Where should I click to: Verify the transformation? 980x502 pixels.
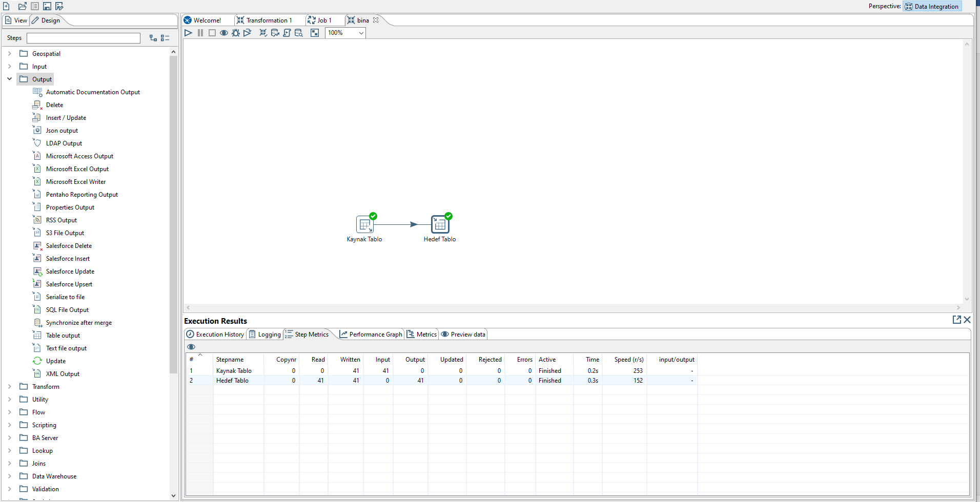click(x=263, y=33)
